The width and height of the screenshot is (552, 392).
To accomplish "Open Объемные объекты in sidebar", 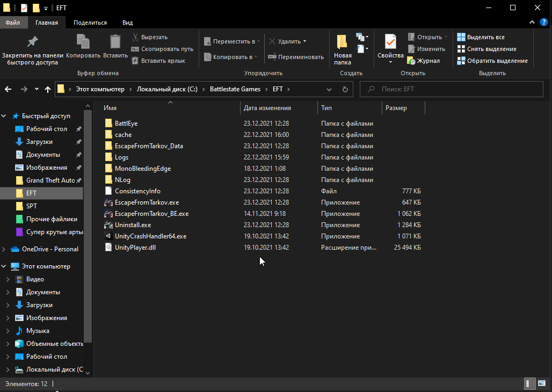I will (x=55, y=343).
